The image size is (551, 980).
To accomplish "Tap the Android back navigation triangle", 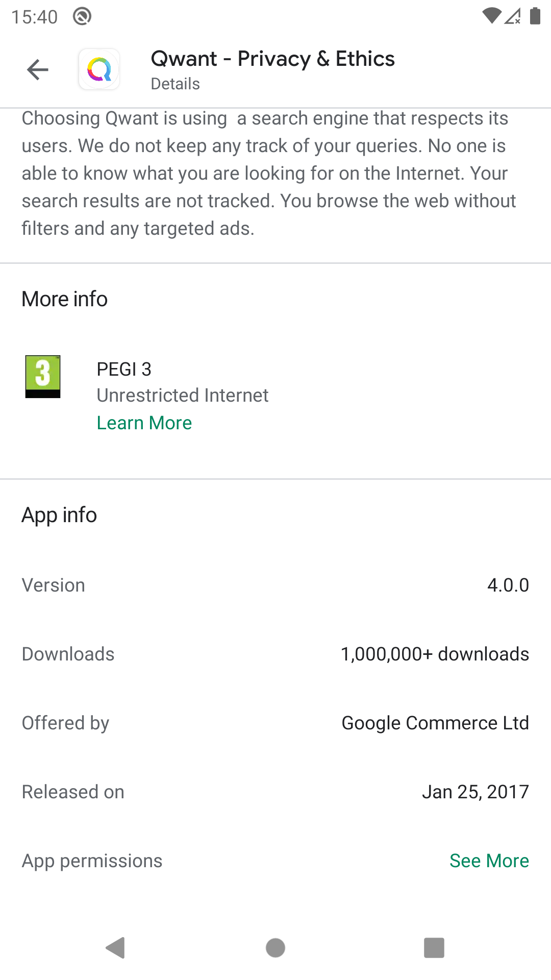I will point(115,948).
